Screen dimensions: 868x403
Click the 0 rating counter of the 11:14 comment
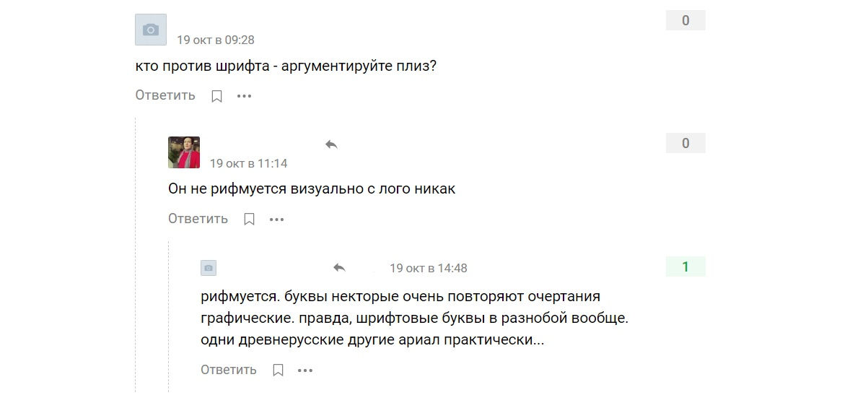685,144
